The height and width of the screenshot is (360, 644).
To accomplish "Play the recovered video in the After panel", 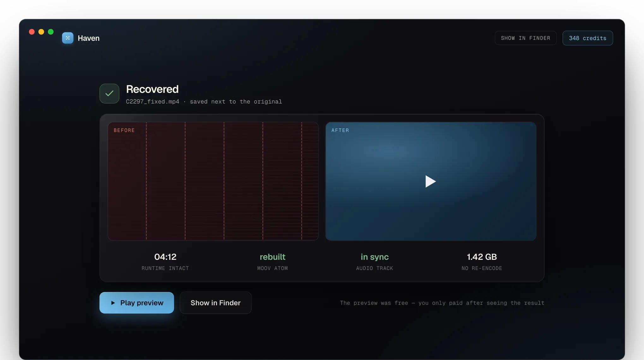I will (430, 181).
